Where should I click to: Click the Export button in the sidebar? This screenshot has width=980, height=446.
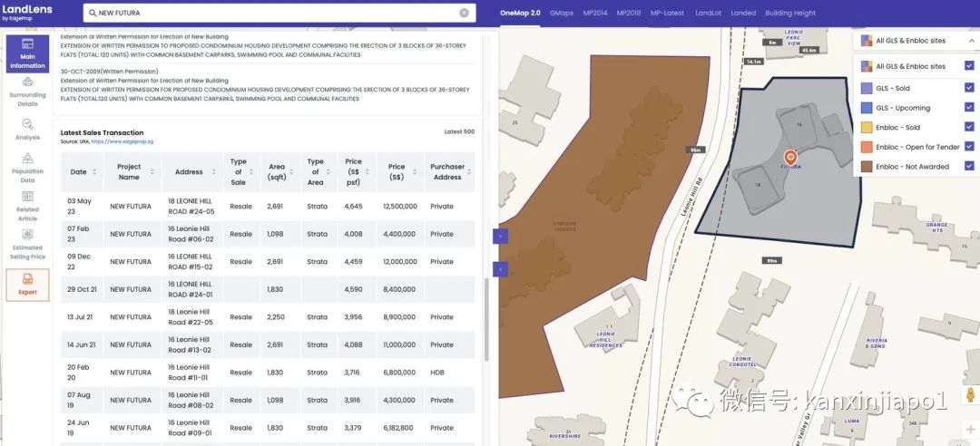click(27, 286)
